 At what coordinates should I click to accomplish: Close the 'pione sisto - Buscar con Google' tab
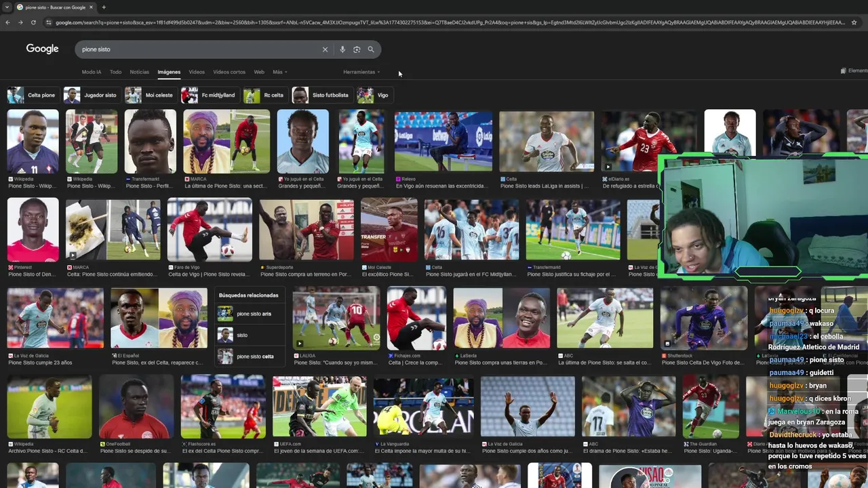tap(91, 7)
